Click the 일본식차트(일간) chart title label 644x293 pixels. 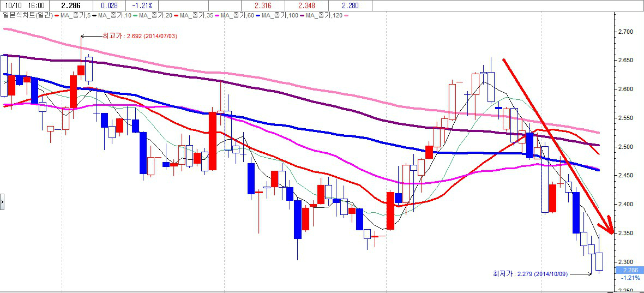(26, 15)
